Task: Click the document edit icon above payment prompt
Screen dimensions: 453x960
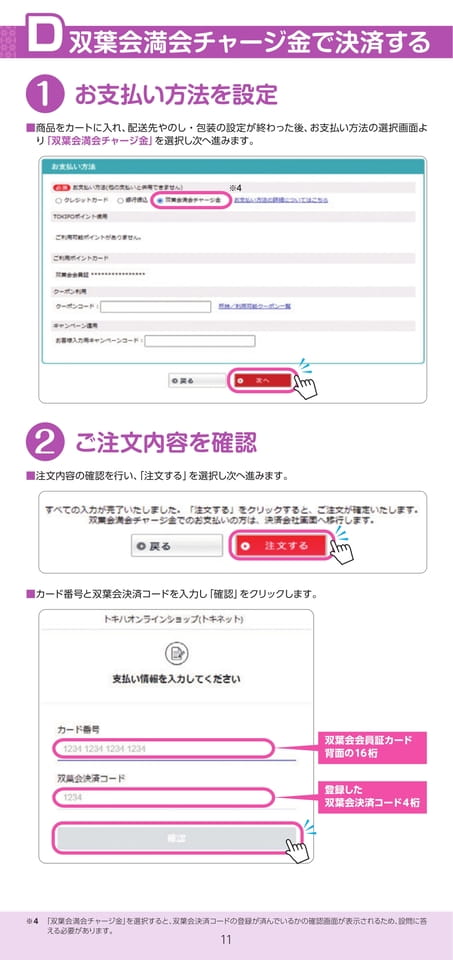Action: [176, 654]
